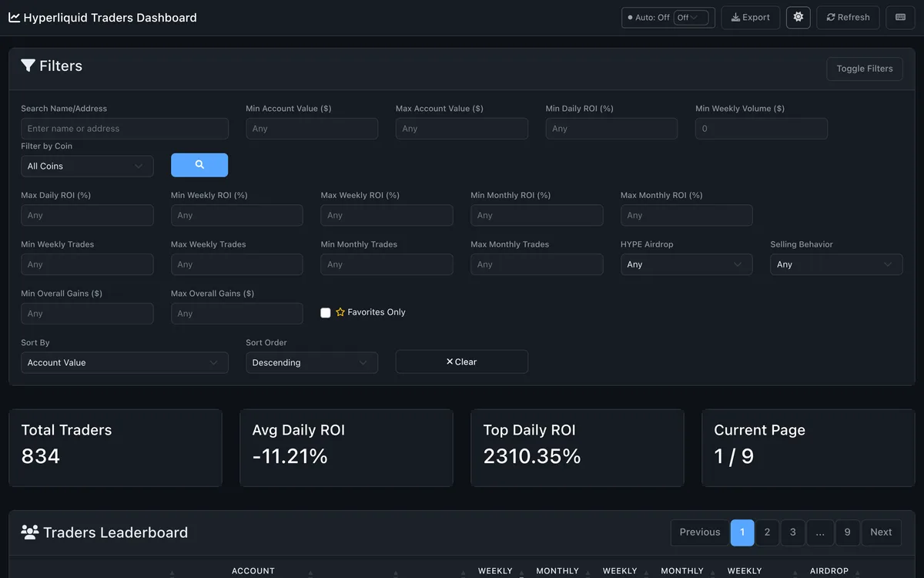Toggle the sun theme icon button
The width and height of the screenshot is (924, 578).
(798, 17)
